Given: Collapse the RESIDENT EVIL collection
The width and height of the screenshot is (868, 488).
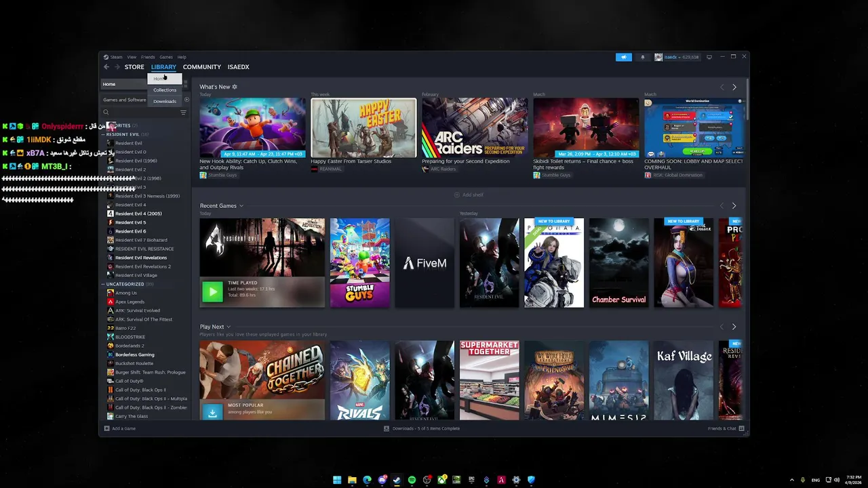Looking at the screenshot, I should point(103,134).
